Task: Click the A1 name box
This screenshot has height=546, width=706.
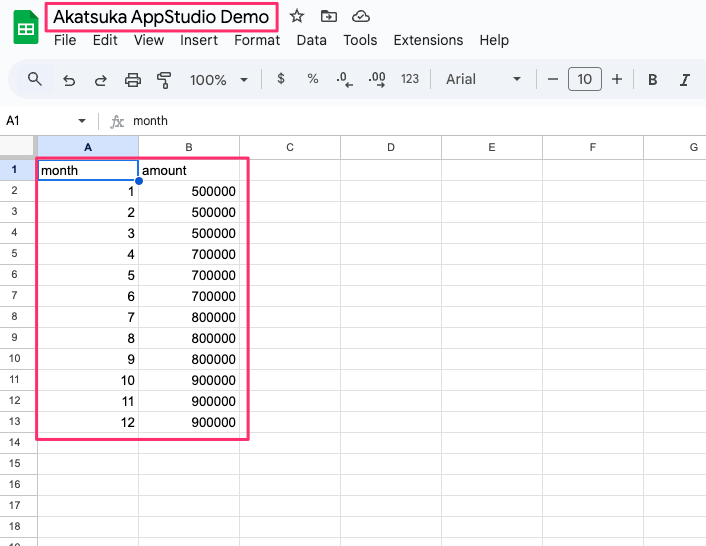Action: click(40, 121)
